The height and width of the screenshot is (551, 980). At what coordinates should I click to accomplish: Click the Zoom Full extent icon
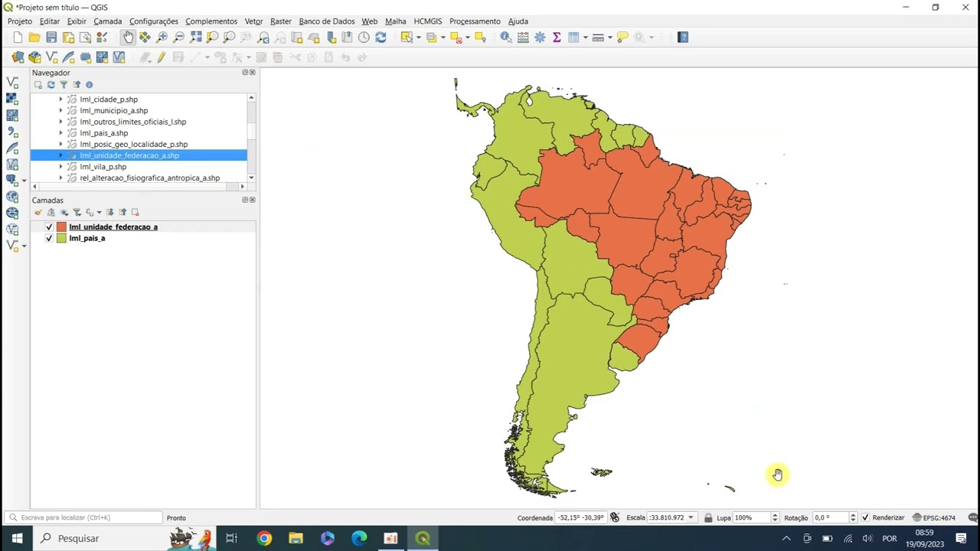pyautogui.click(x=195, y=37)
